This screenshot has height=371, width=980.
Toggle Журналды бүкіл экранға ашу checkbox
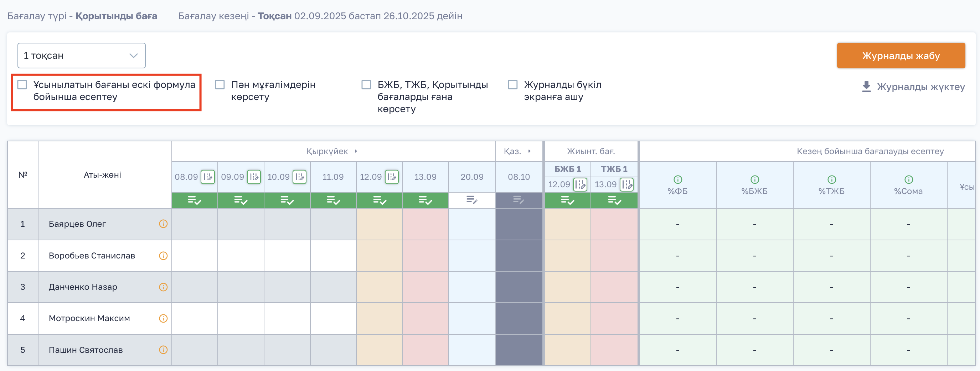click(512, 84)
